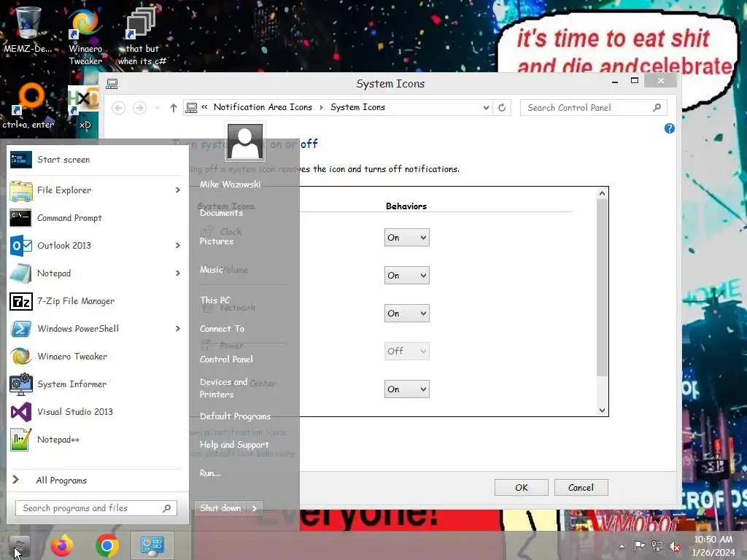
Task: Open the clock showing 10:50 AM
Action: [x=713, y=545]
